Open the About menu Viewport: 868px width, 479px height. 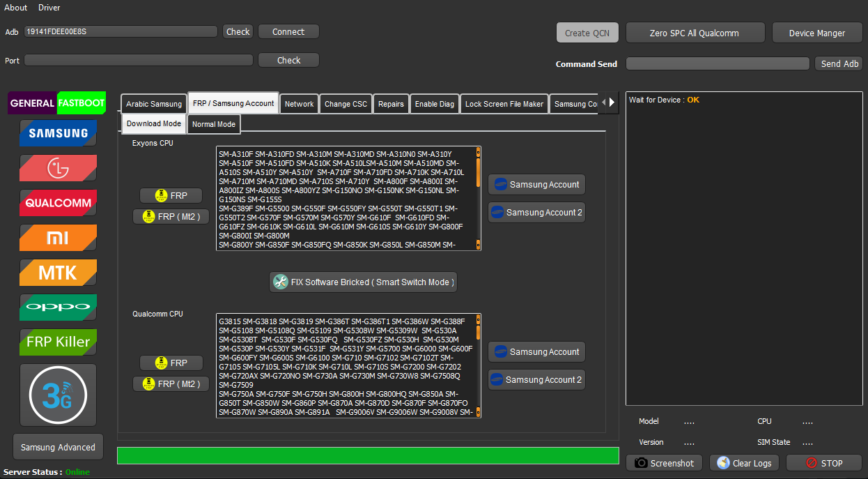[16, 8]
